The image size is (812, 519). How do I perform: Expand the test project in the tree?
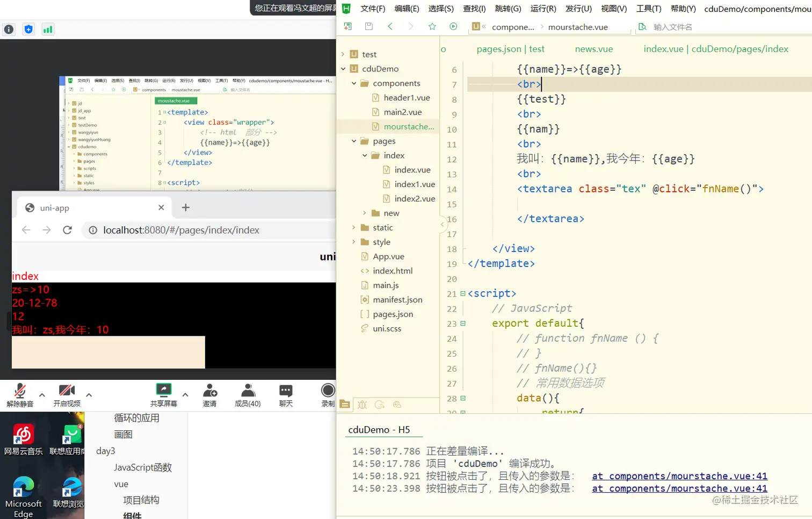coord(343,54)
